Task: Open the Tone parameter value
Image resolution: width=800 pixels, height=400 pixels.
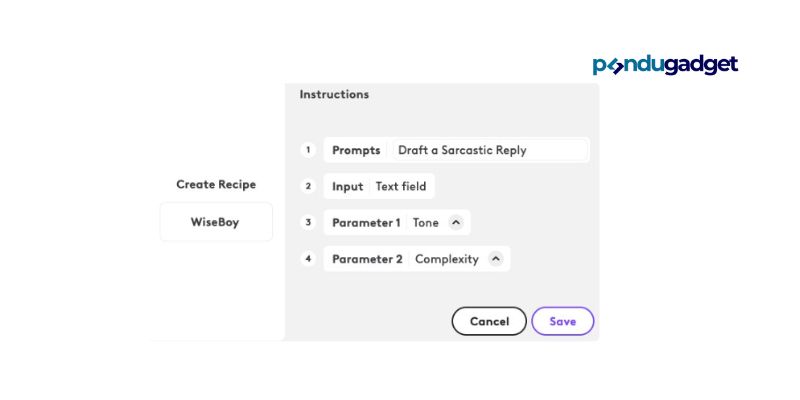Action: coord(426,223)
